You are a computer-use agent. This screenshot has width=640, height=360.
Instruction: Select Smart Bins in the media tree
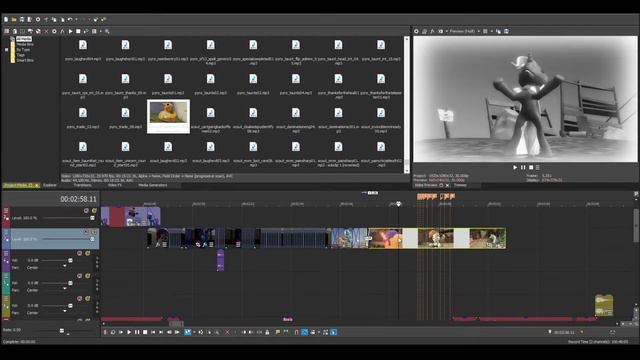click(25, 60)
